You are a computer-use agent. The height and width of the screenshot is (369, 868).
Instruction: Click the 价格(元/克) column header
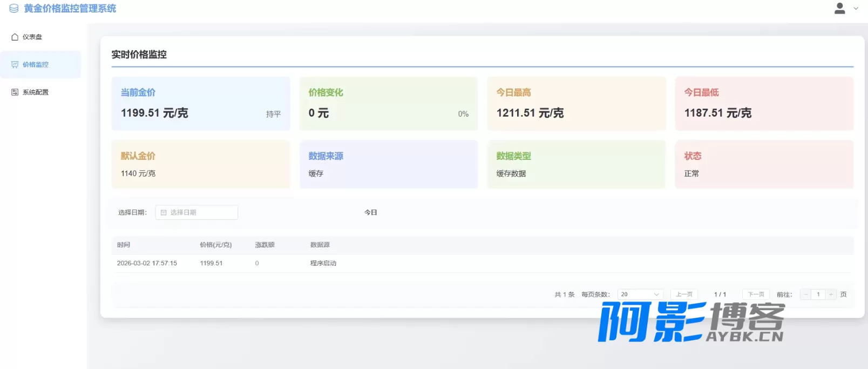[216, 245]
